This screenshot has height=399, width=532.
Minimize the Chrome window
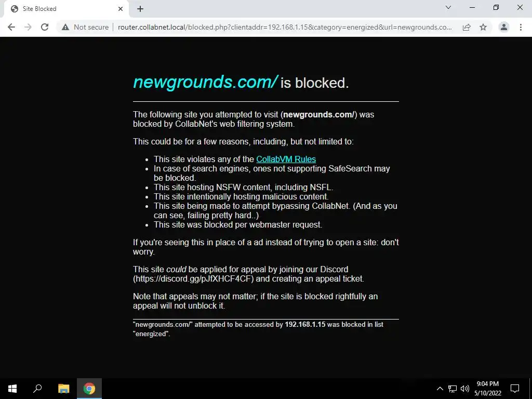coord(472,7)
